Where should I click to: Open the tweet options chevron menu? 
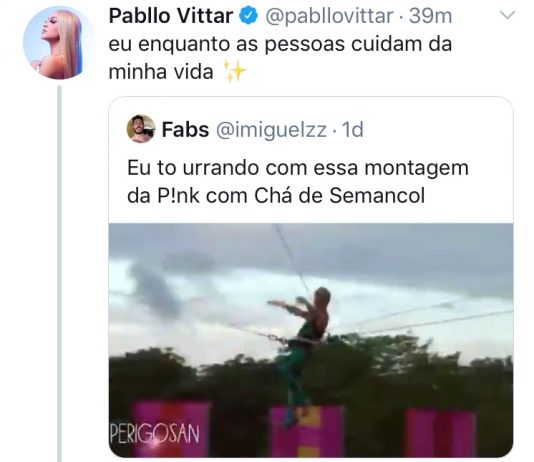click(507, 15)
